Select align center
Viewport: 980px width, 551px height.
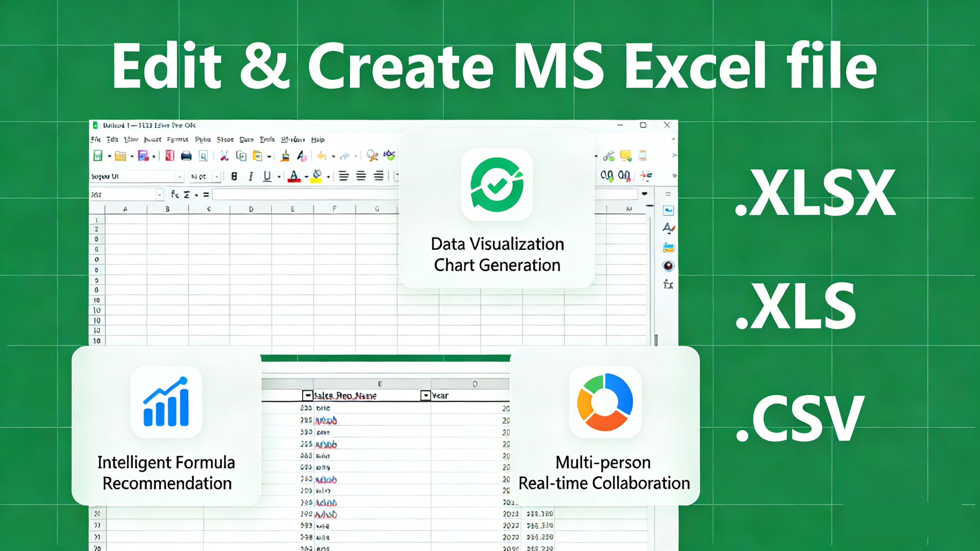(x=361, y=176)
